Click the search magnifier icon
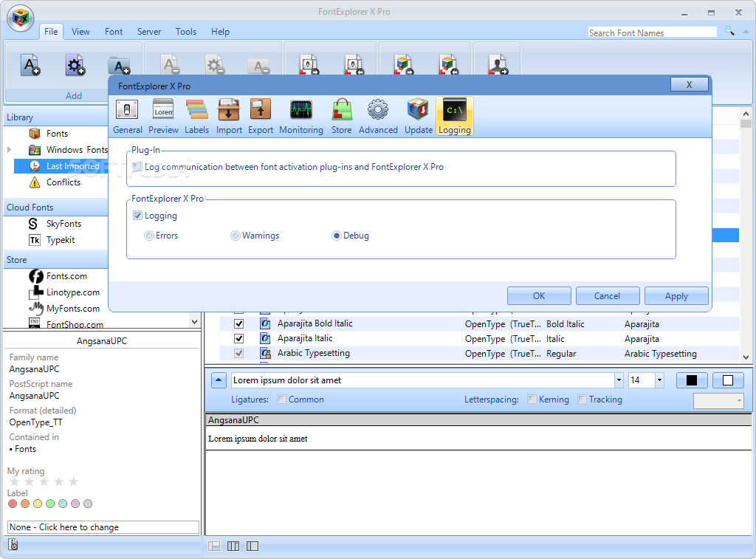Screen dimensions: 756x559 (729, 31)
